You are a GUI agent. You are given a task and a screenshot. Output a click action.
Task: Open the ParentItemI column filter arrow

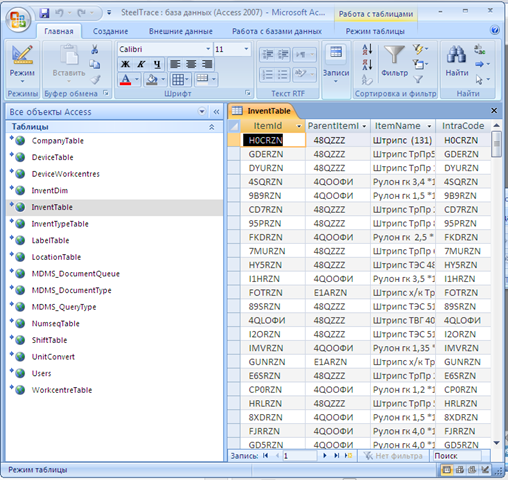click(x=364, y=126)
